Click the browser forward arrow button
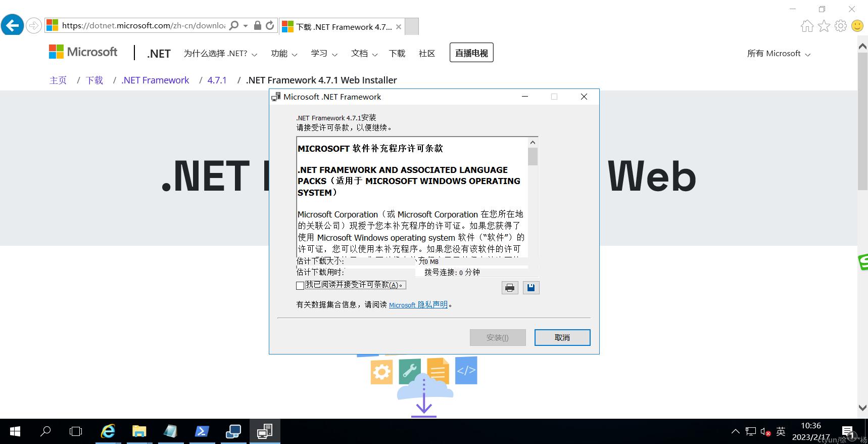The image size is (868, 444). [x=34, y=25]
